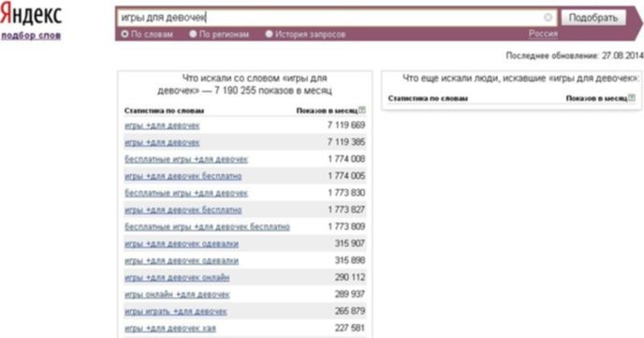The image size is (644, 338).
Task: Open help icon in right statistics panel header
Action: click(x=632, y=97)
